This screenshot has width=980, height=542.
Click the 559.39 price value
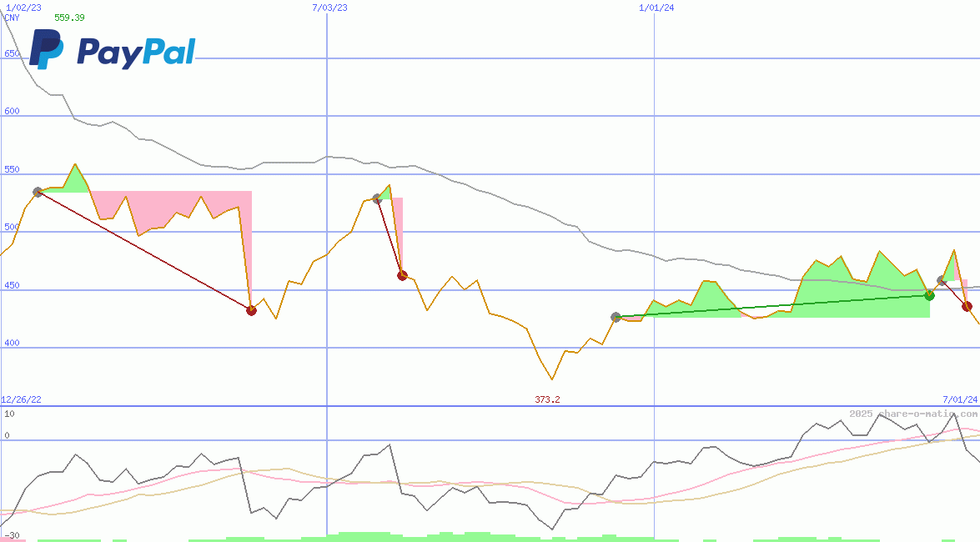tap(69, 16)
